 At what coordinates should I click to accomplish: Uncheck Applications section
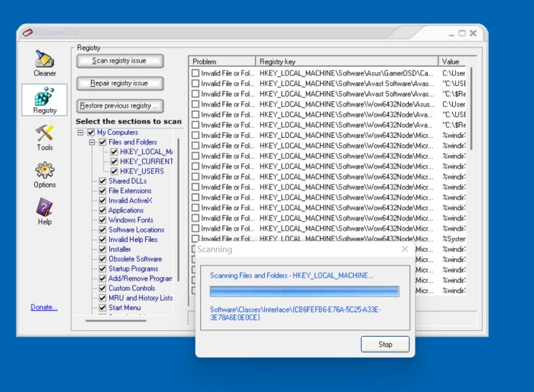tap(103, 210)
